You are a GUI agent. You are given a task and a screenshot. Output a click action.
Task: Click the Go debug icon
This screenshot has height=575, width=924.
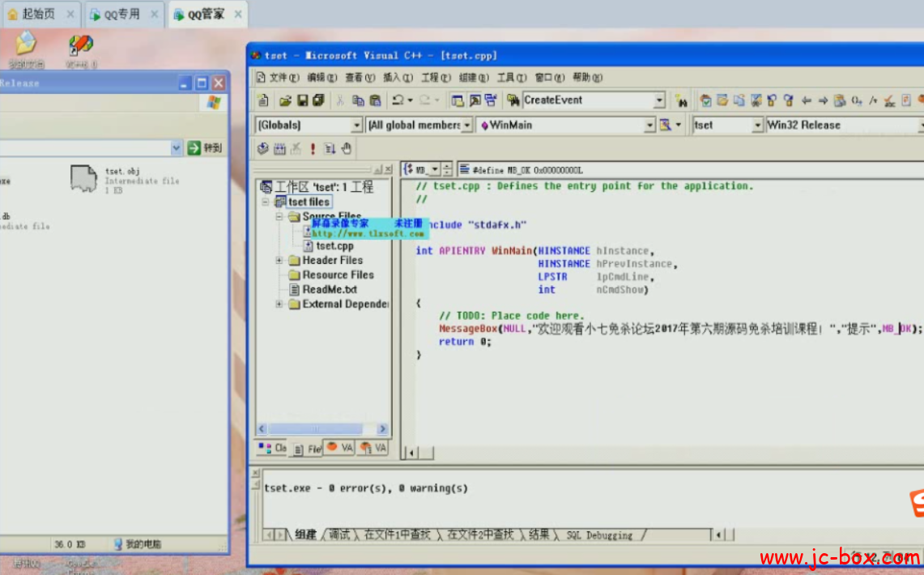coord(330,149)
